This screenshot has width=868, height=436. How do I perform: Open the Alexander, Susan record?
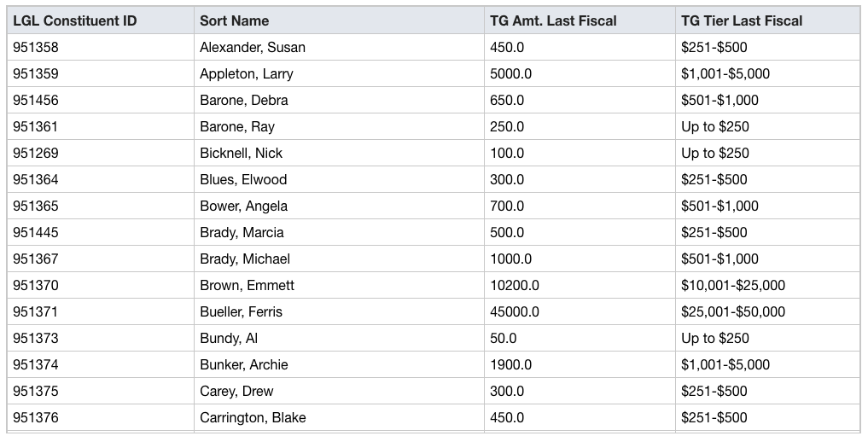tap(252, 48)
